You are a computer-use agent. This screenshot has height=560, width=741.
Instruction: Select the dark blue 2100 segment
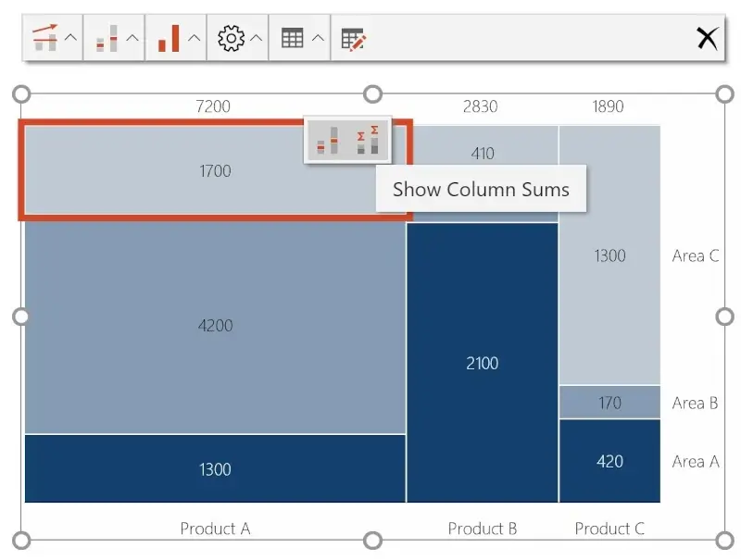482,363
